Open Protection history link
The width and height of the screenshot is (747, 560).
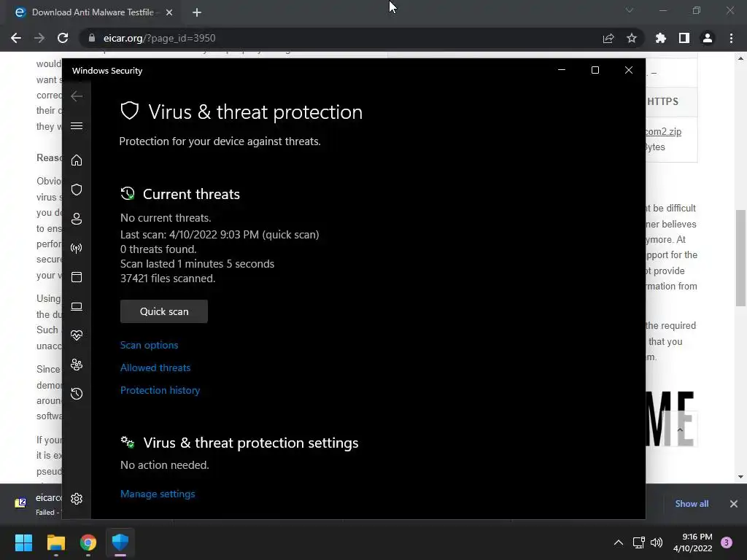point(160,391)
